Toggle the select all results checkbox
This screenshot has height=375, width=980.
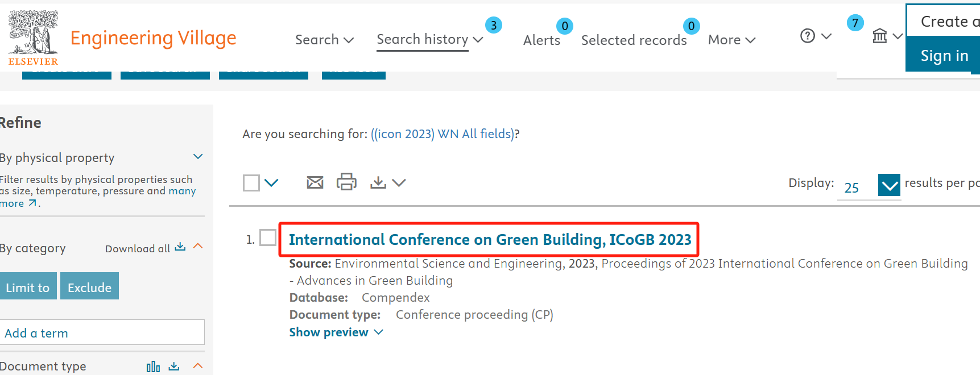click(x=251, y=183)
